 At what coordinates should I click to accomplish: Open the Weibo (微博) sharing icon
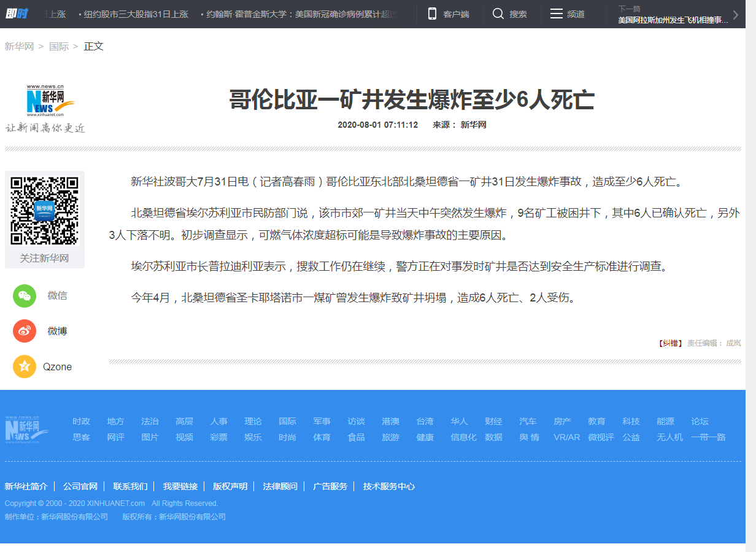25,331
